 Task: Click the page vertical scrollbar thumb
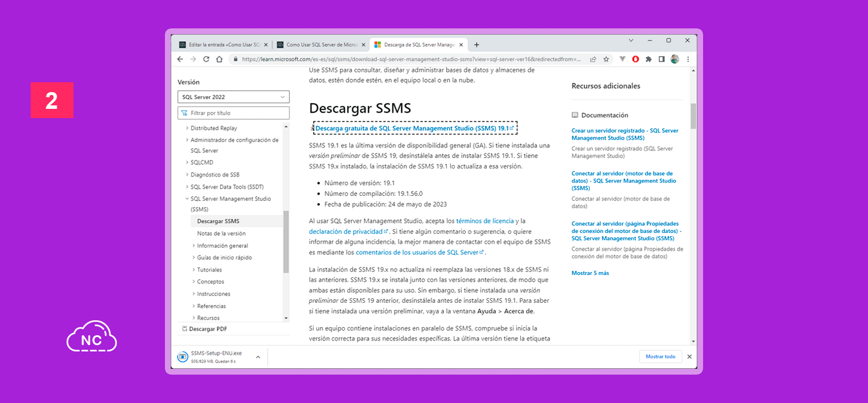tap(693, 116)
